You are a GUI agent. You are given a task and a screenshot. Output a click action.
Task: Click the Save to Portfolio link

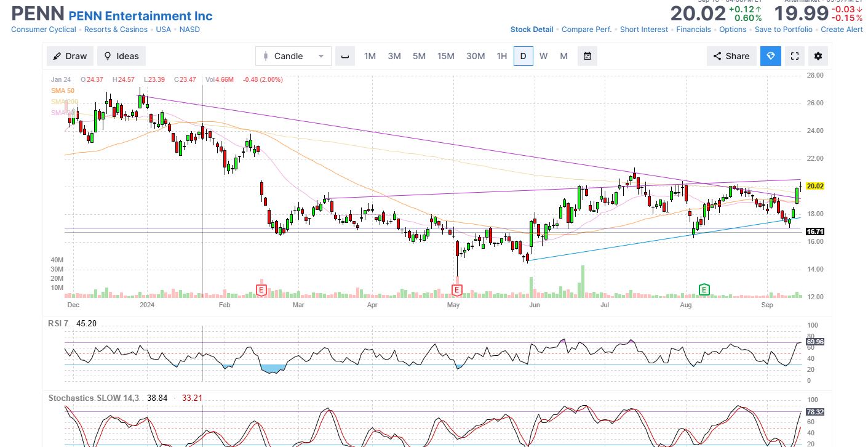[x=783, y=30]
